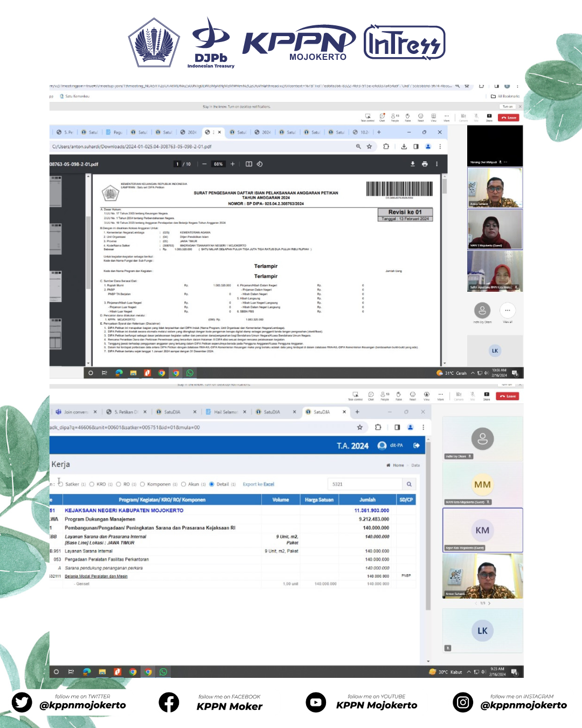Print the PDF document
582x728 pixels.
pos(425,164)
